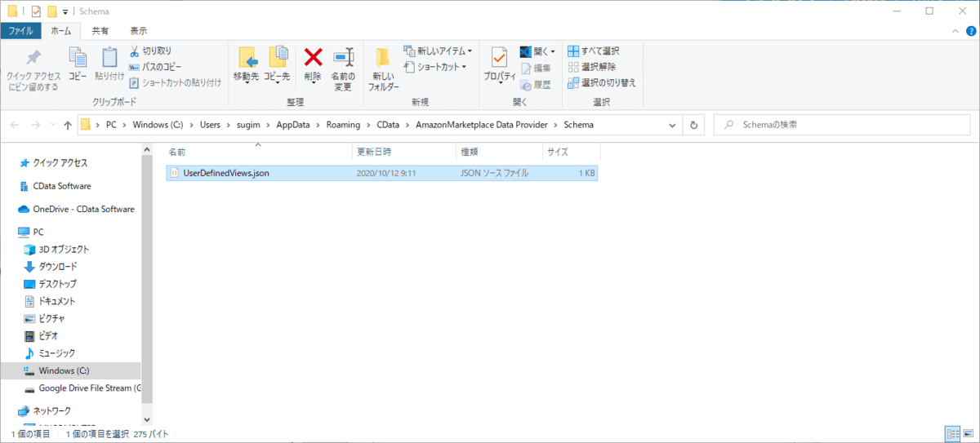
Task: Select Windows (C:) drive in sidebar
Action: [70, 370]
